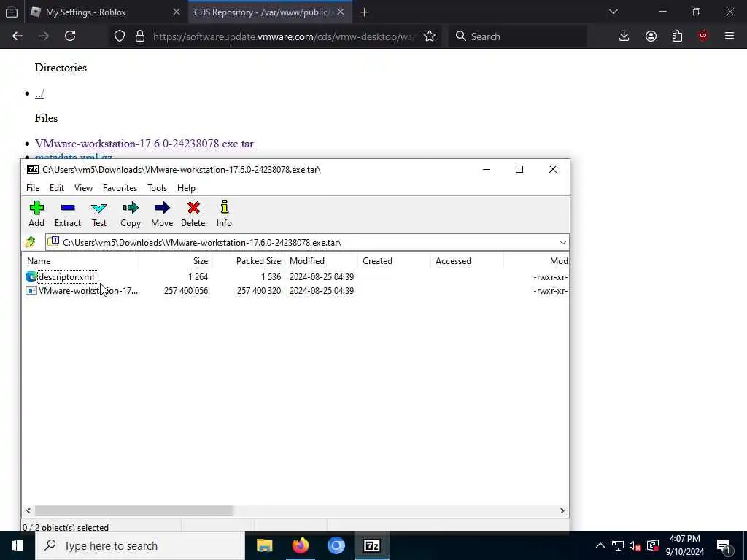This screenshot has height=560, width=747.
Task: Open the Firefox account icon
Action: coord(651,36)
